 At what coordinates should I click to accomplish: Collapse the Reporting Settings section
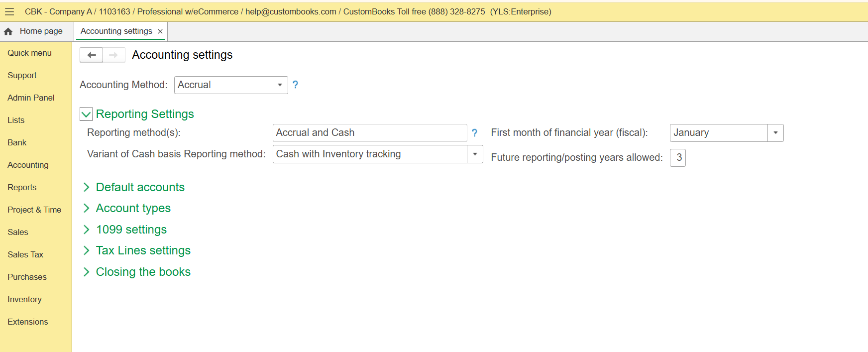(x=86, y=115)
